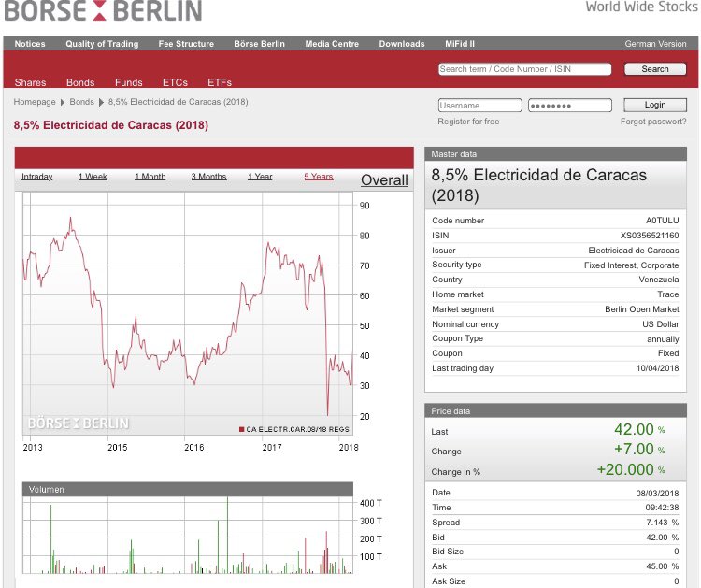This screenshot has width=701, height=588.
Task: Click home market value Trace
Action: click(x=668, y=294)
